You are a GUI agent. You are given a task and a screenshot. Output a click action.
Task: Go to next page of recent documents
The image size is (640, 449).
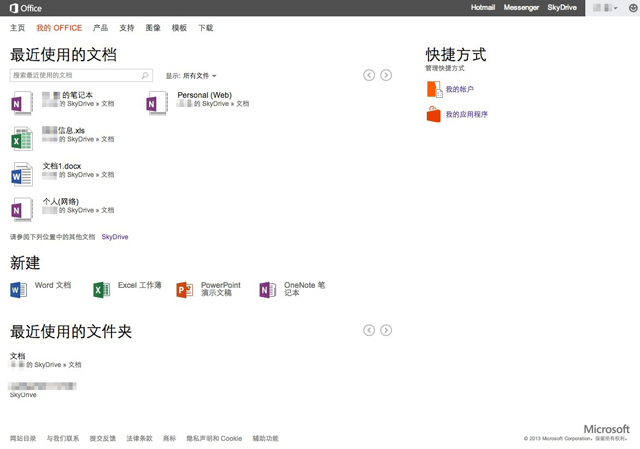pos(386,75)
